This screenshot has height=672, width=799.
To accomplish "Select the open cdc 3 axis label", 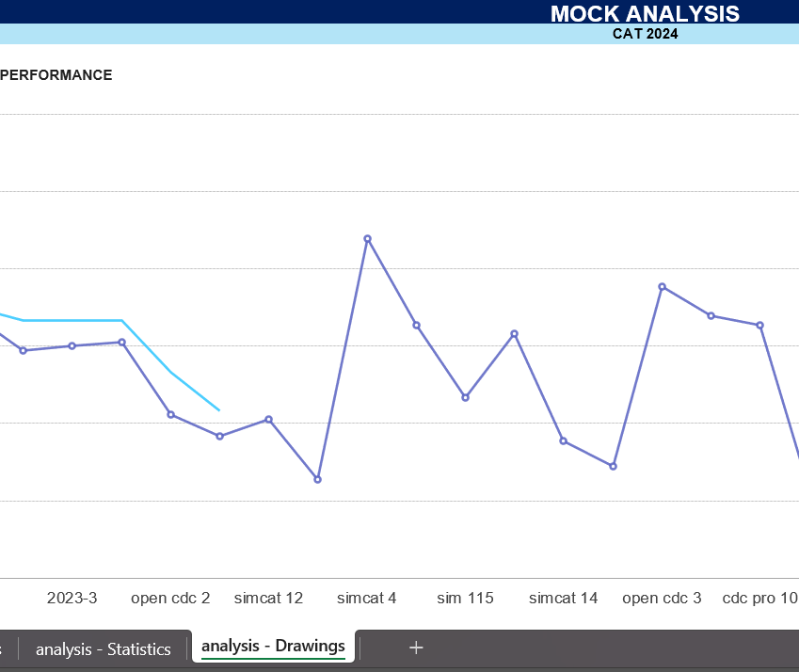I will [662, 599].
